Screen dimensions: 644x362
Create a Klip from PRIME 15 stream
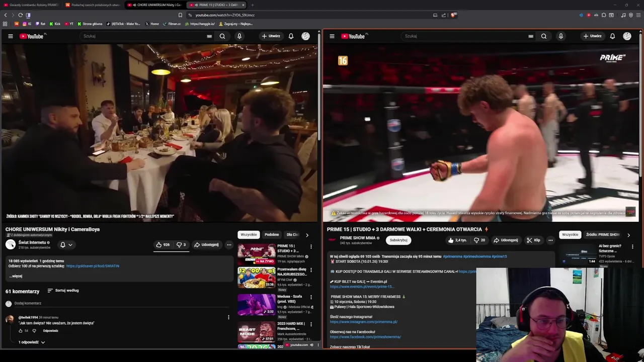[533, 240]
